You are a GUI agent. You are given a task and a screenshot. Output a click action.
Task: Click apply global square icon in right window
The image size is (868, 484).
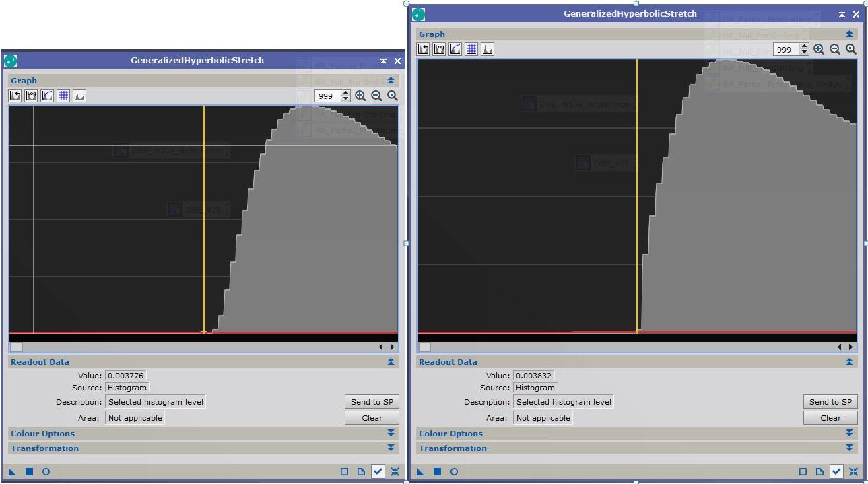click(x=437, y=472)
